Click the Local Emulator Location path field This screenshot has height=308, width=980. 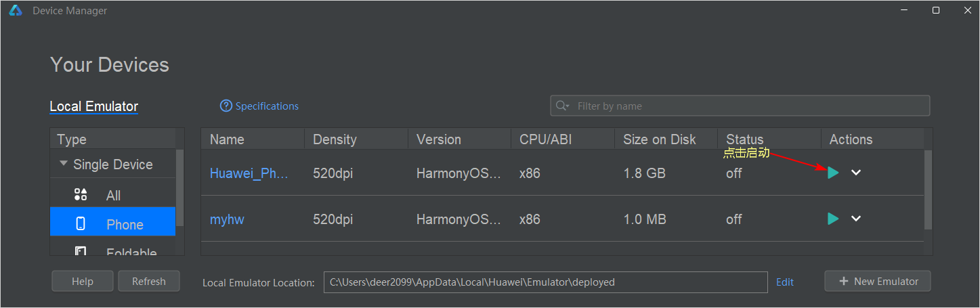(546, 282)
